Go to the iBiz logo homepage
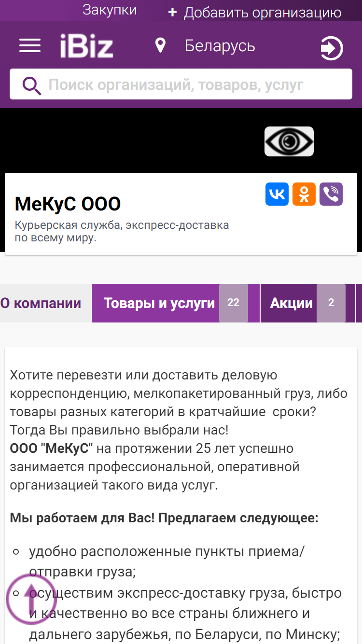Viewport: 362px width, 644px height. (87, 46)
